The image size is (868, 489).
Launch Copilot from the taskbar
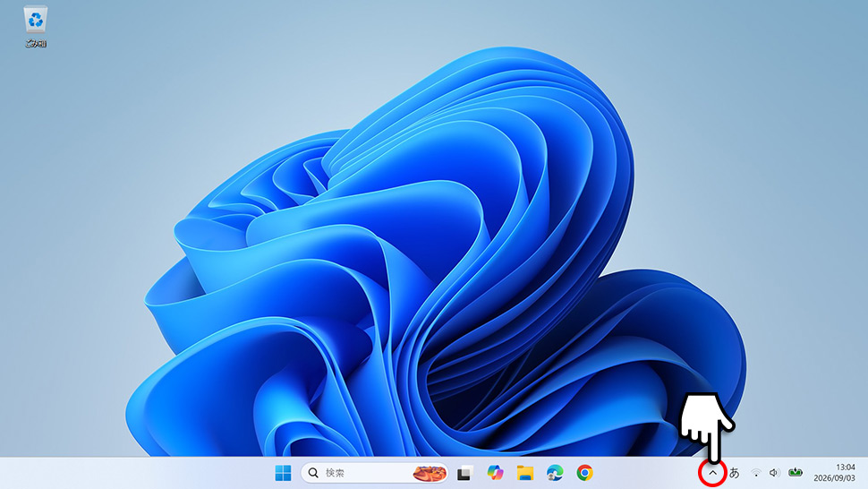click(495, 472)
